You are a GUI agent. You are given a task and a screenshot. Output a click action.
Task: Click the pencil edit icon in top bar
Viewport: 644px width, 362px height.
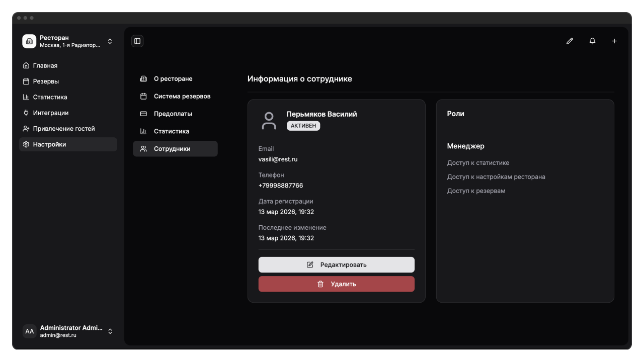pyautogui.click(x=570, y=41)
